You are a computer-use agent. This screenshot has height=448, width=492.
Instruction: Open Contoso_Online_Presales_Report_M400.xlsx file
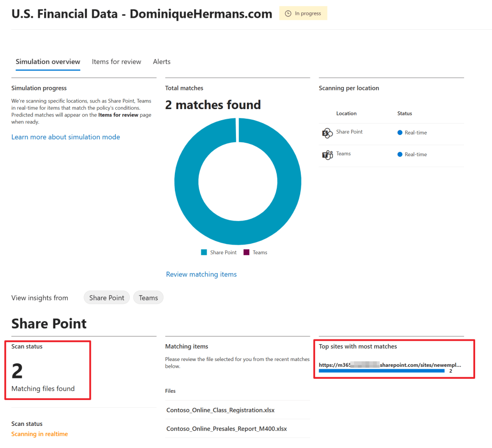pos(226,428)
